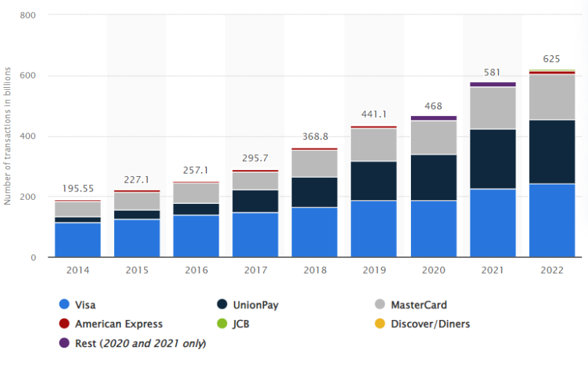Click the MasterCard segment of the 2018 bar

315,164
